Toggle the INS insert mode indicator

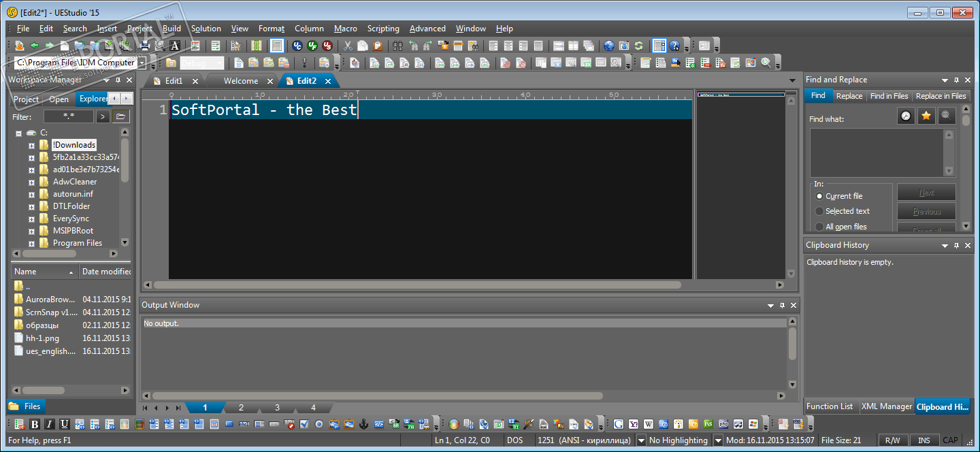point(924,440)
